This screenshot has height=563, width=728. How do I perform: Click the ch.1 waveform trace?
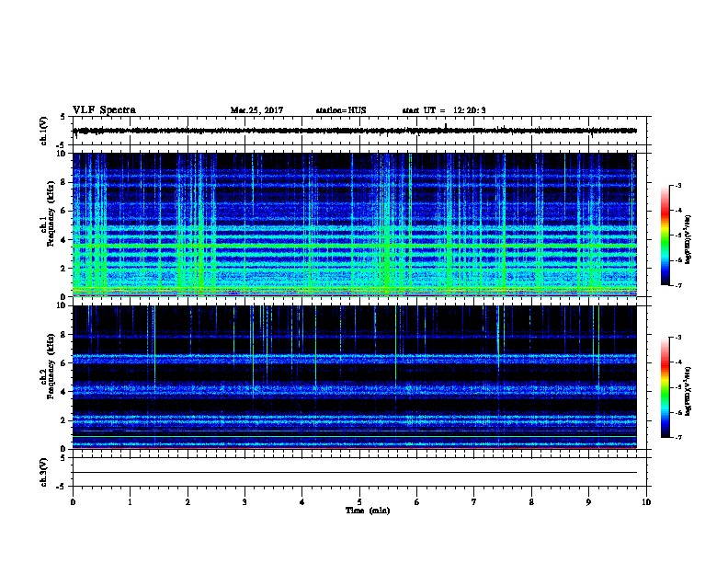pyautogui.click(x=355, y=131)
